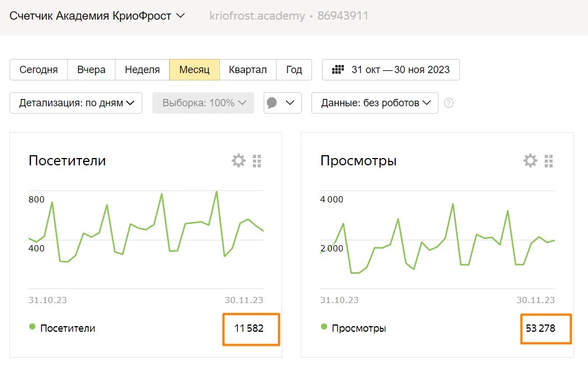This screenshot has width=588, height=370.
Task: Click grid drag handle on Посетители widget
Action: [x=257, y=161]
